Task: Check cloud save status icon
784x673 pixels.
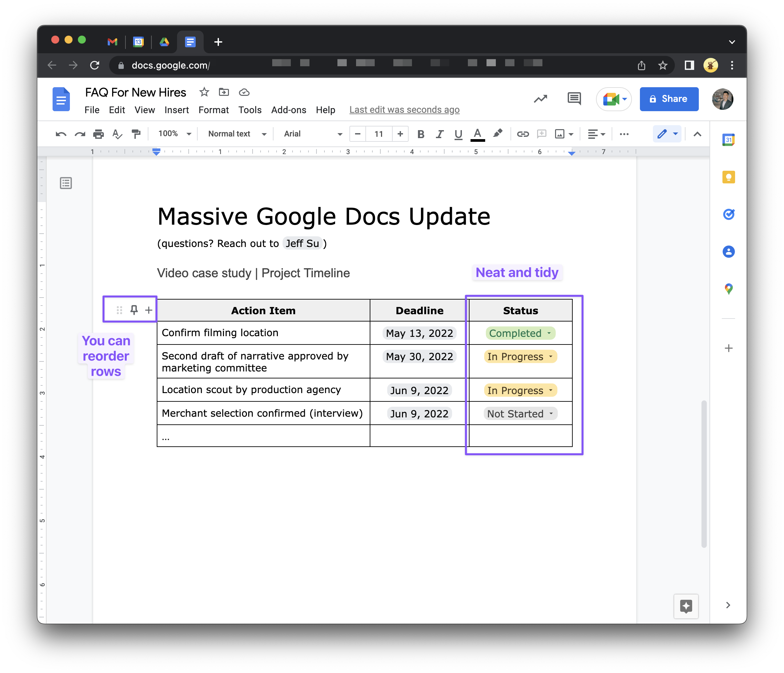Action: [x=244, y=92]
